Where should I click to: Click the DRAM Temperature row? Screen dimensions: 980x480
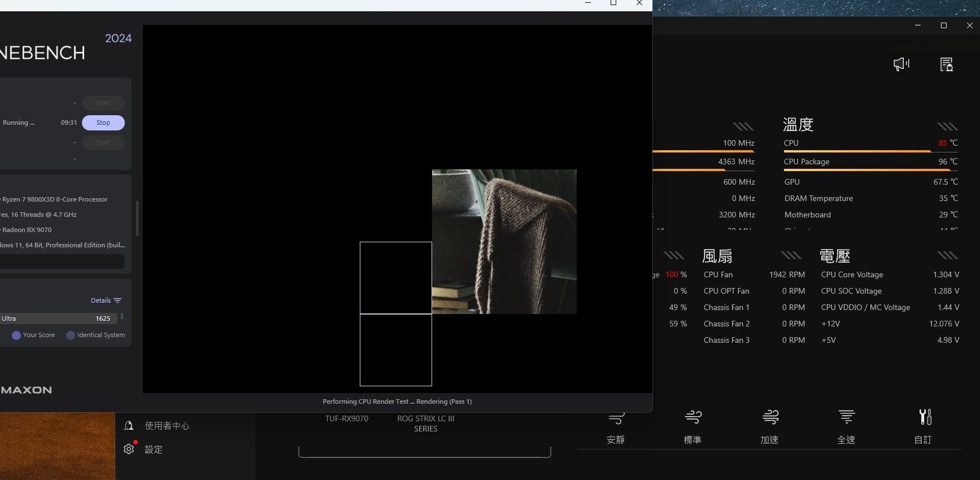[x=871, y=198]
